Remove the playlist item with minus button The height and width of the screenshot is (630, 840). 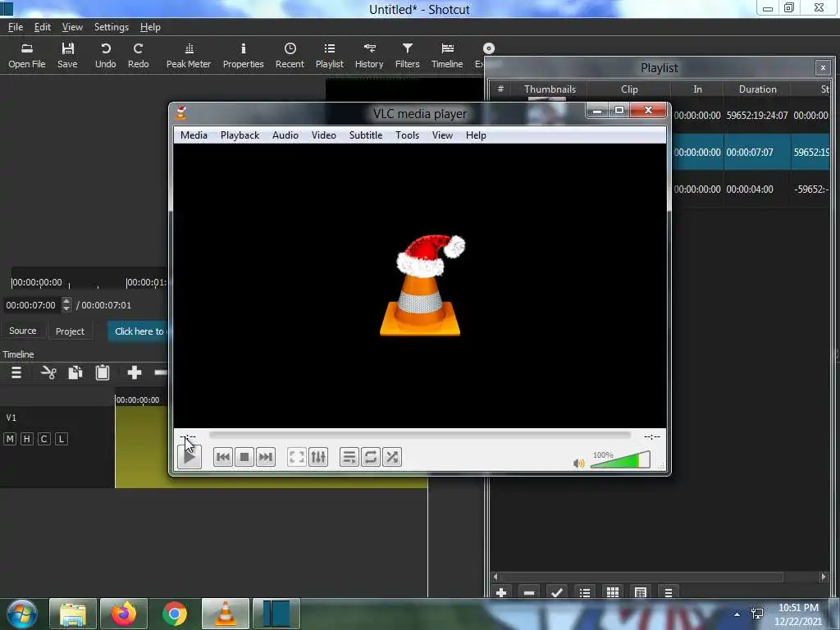point(529,592)
